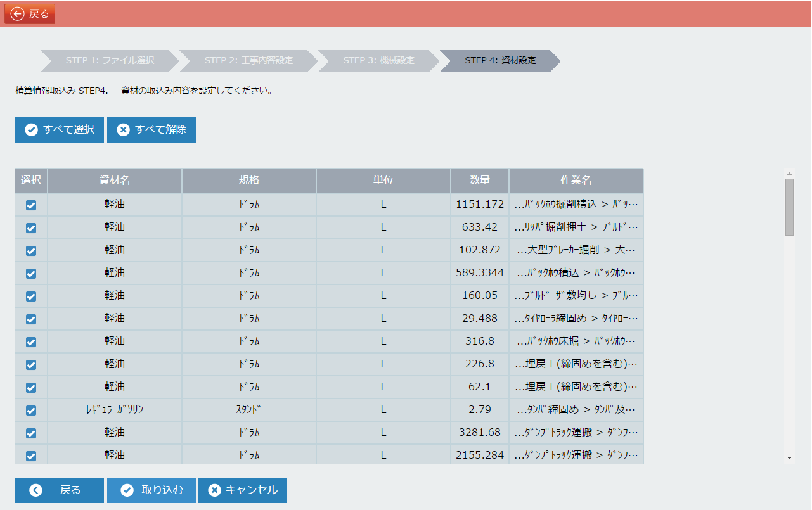Click the top-left 戻る back button
812x510 pixels.
(x=30, y=14)
